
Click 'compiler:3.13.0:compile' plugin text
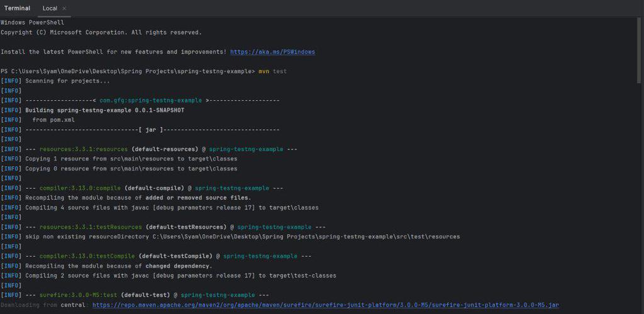coord(80,188)
